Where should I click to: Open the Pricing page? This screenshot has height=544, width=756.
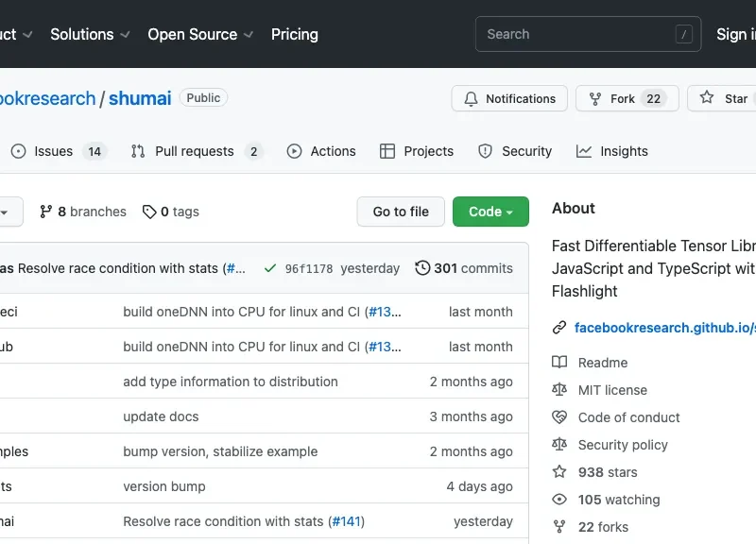click(x=295, y=34)
